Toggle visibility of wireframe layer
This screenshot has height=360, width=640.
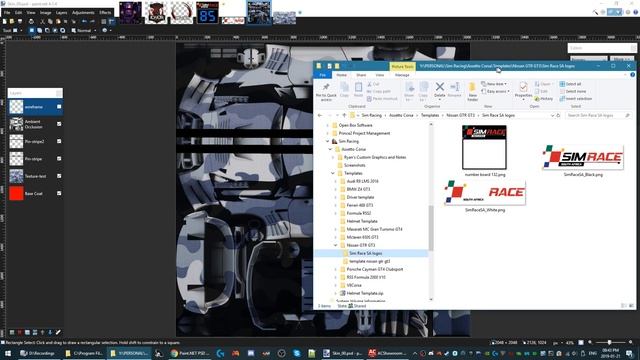click(x=59, y=107)
